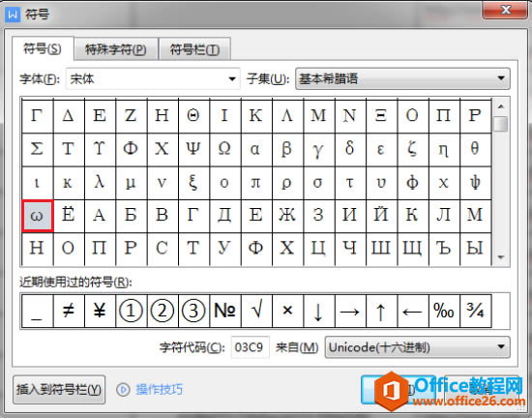Click the 插入到符号栏(Y) button
Image resolution: width=532 pixels, height=418 pixels.
click(x=59, y=390)
